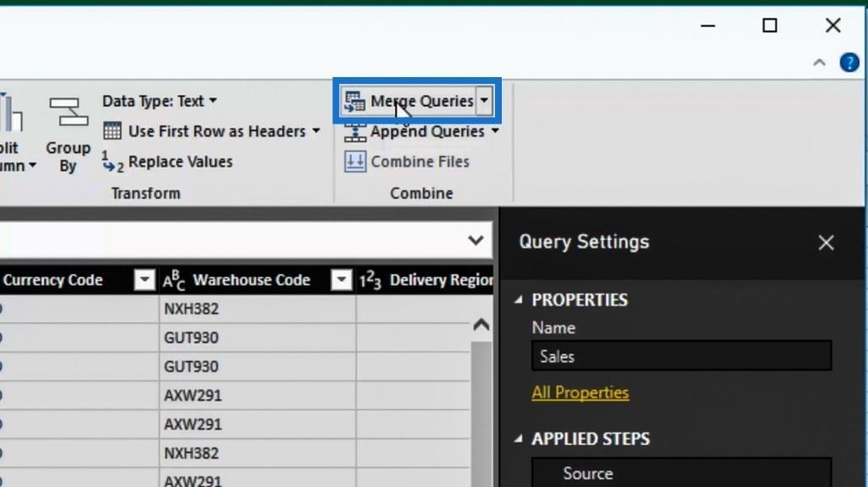
Task: Expand Use First Row as Headers arrow
Action: pos(316,131)
